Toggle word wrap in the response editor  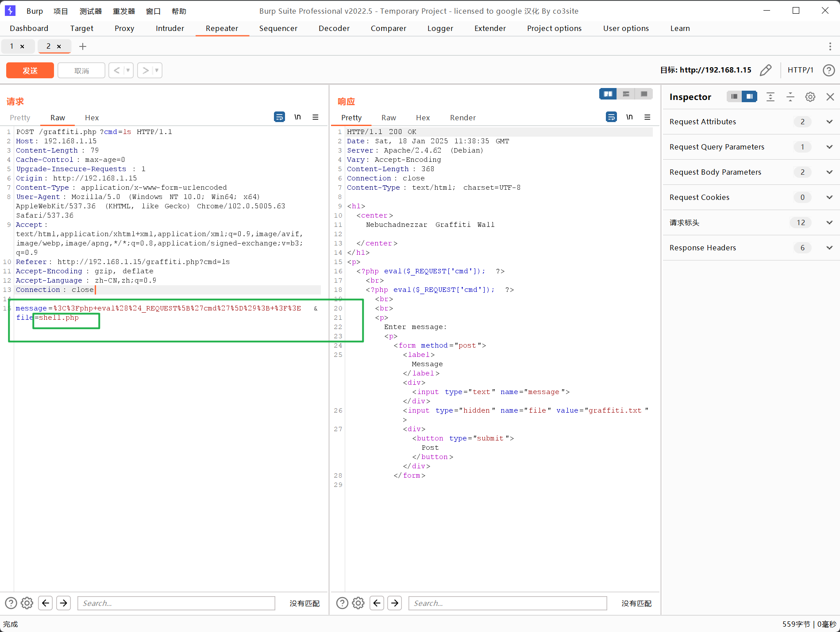pyautogui.click(x=611, y=117)
